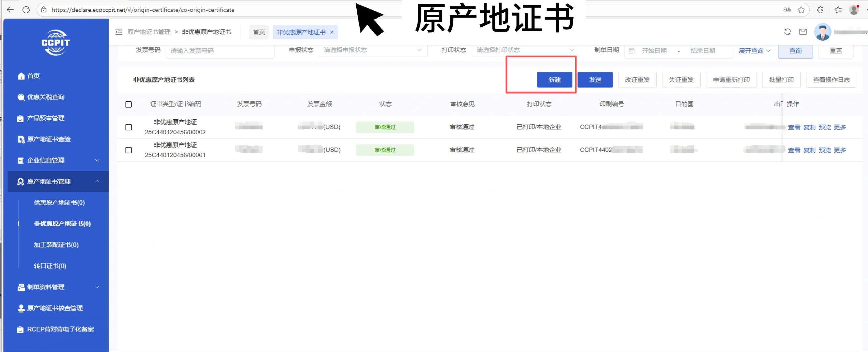
Task: Open the 申报状态 dropdown
Action: [373, 50]
